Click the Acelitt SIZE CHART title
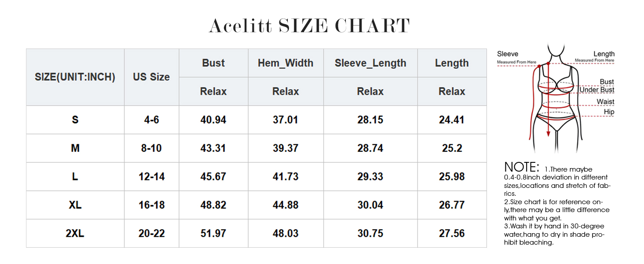This screenshot has width=644, height=264. [309, 26]
